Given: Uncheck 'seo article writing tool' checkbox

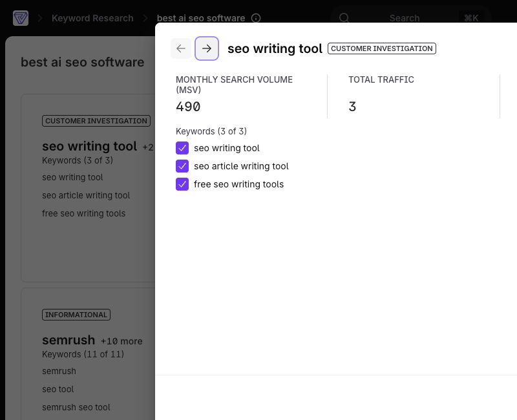Looking at the screenshot, I should point(182,166).
